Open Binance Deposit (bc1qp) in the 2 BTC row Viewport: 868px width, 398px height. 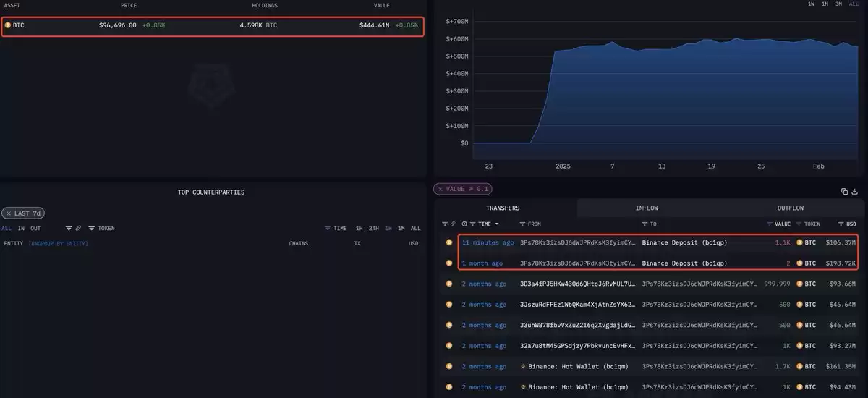point(684,263)
